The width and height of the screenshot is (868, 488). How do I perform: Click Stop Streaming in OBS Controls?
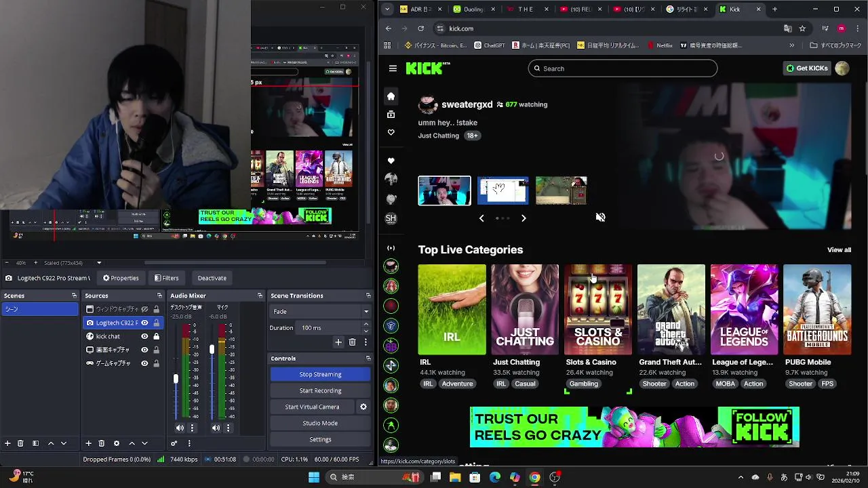tap(320, 374)
